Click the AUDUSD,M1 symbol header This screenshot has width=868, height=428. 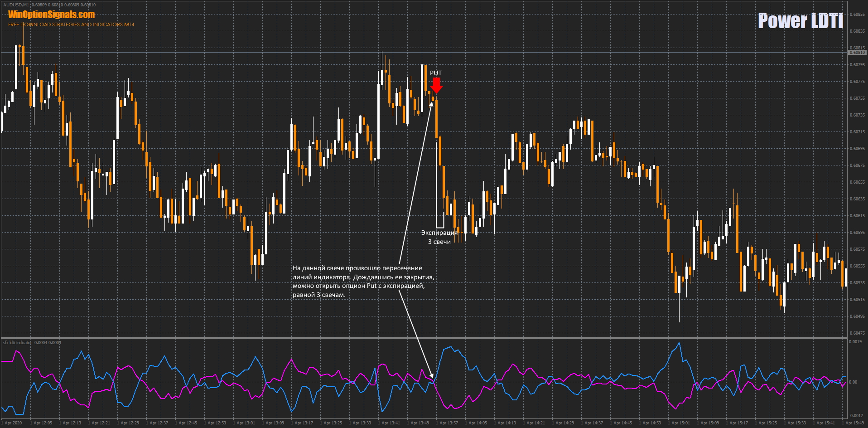tap(16, 5)
